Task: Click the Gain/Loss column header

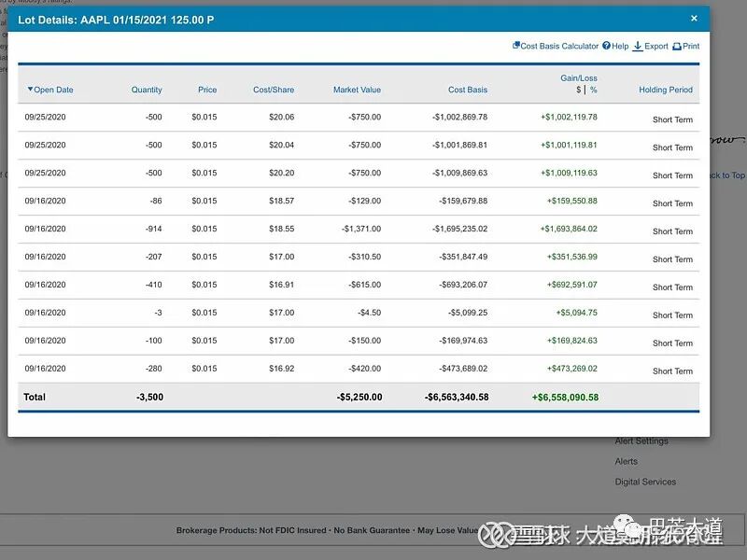Action: click(x=578, y=78)
